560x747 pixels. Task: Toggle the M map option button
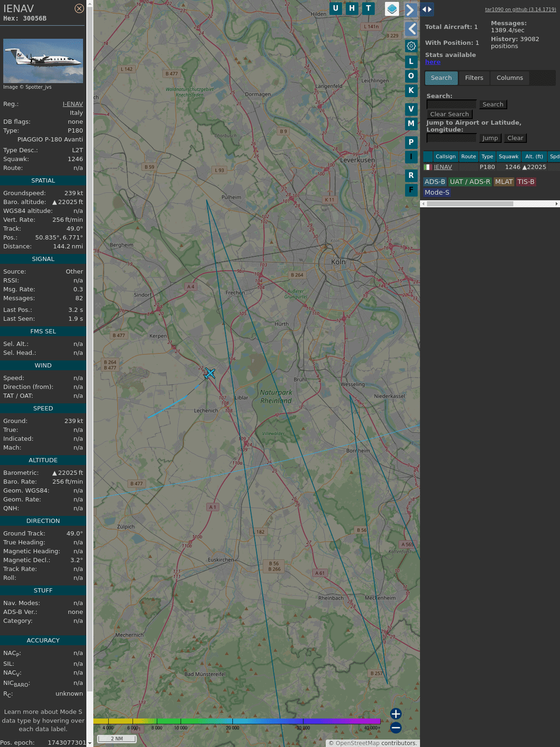click(x=411, y=124)
